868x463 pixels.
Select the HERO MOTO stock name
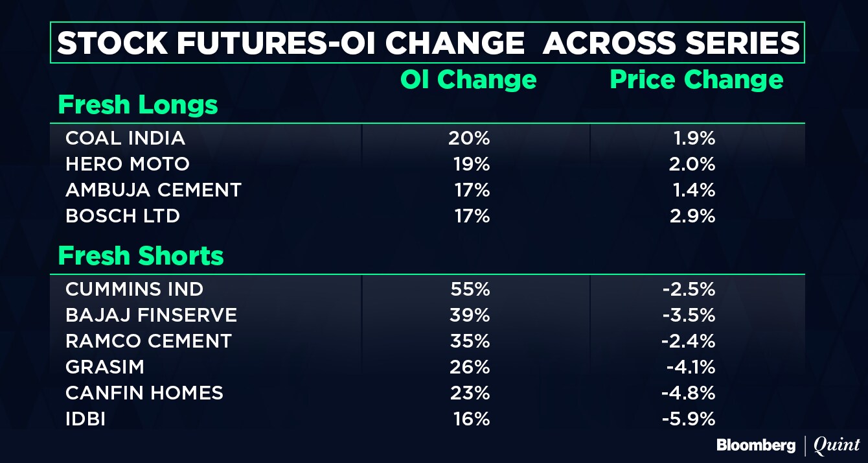[128, 164]
